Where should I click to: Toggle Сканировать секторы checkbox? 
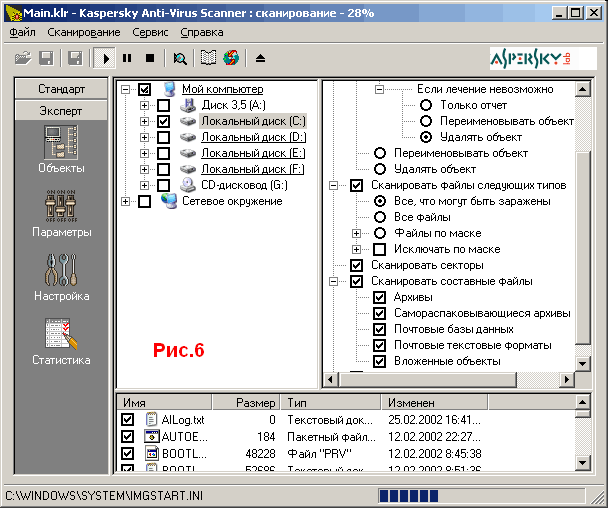point(356,265)
